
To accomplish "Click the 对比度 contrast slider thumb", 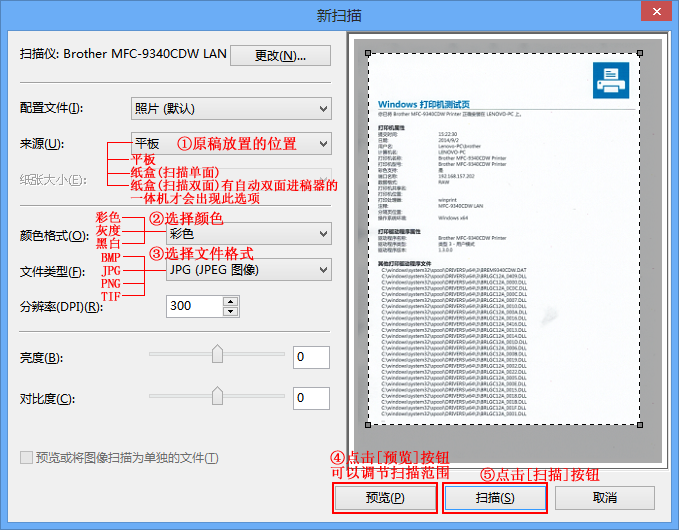I will tap(217, 396).
